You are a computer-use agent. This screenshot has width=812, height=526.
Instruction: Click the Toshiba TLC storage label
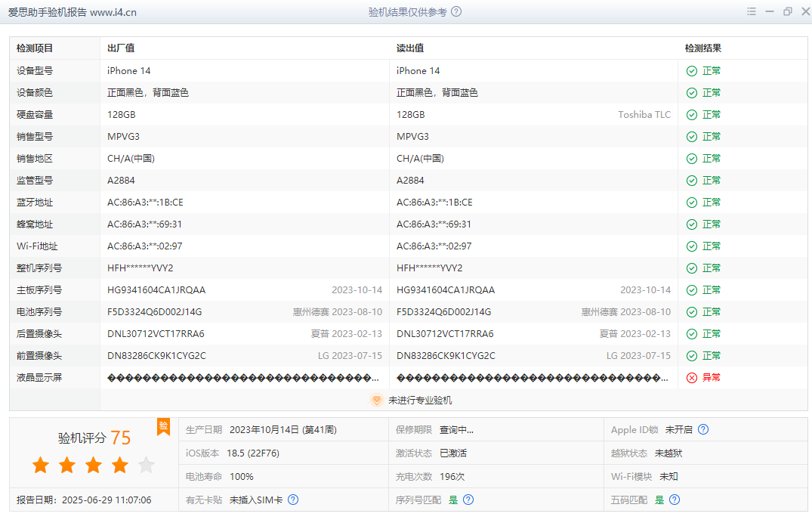pos(644,115)
